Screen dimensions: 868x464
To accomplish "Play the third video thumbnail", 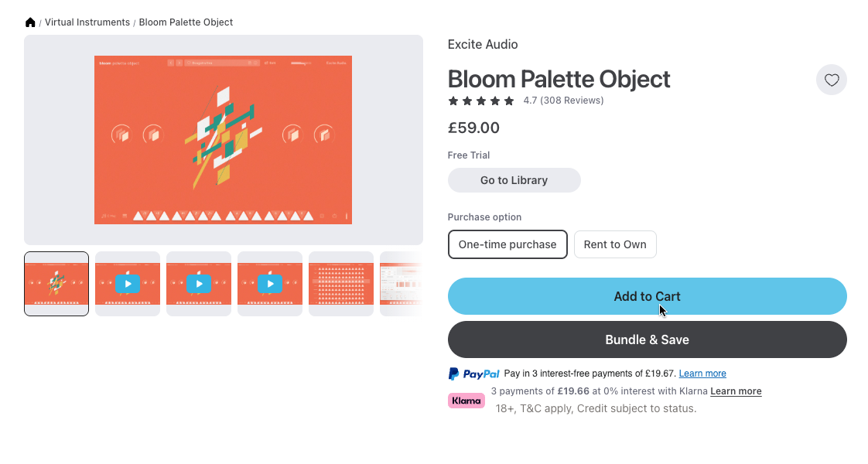I will (x=270, y=284).
